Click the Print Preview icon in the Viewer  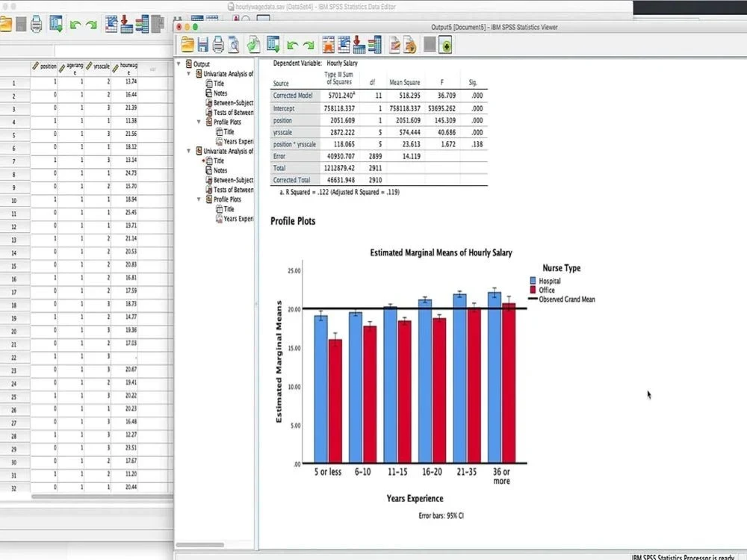point(233,44)
